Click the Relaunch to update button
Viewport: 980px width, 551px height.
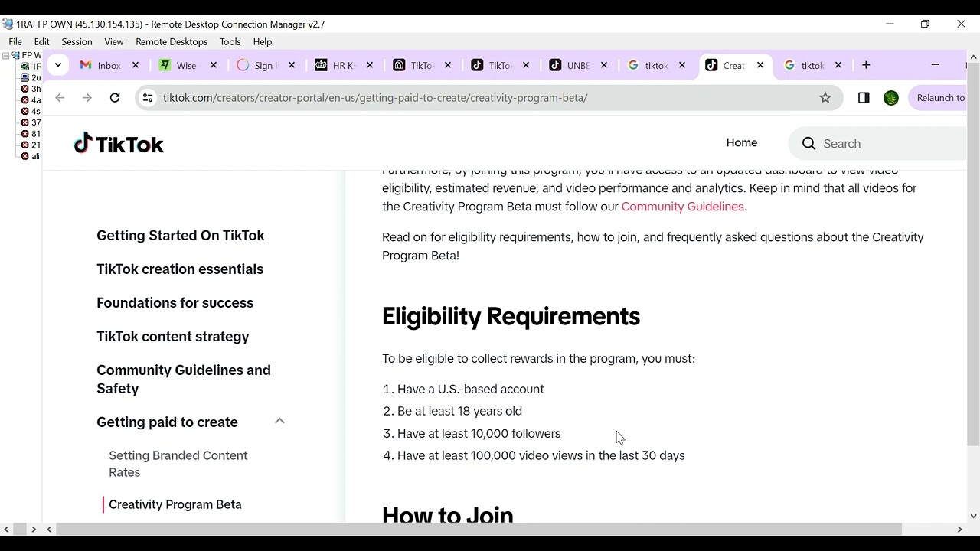point(939,98)
